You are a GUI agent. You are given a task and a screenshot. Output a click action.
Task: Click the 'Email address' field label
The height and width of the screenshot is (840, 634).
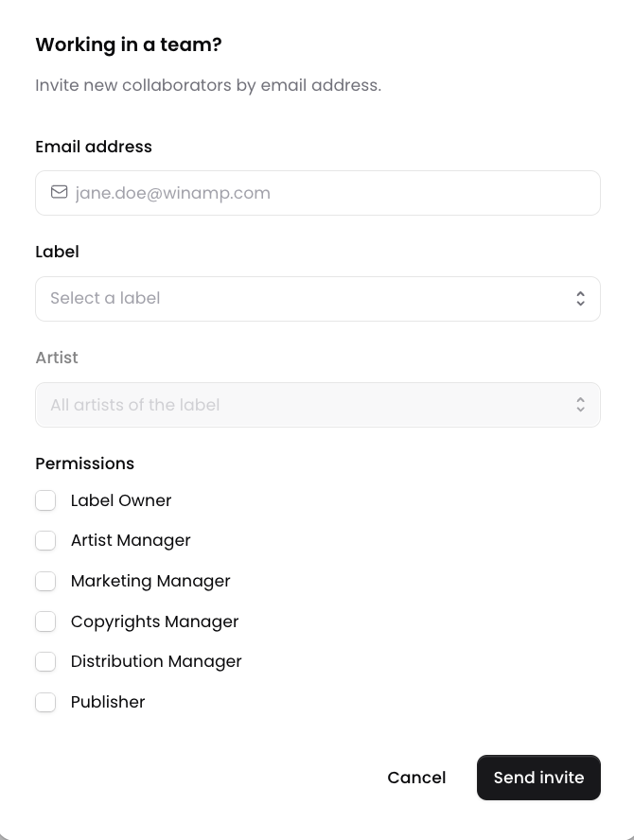pos(94,147)
